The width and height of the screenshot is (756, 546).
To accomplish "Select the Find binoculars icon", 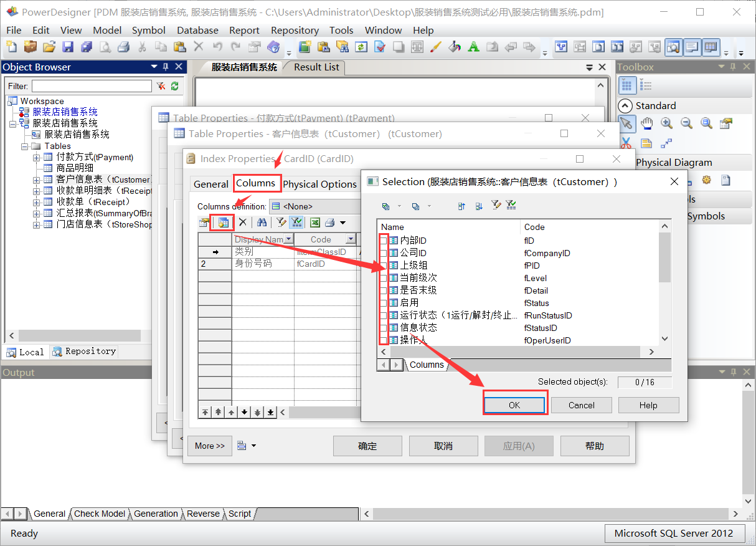I will [262, 222].
